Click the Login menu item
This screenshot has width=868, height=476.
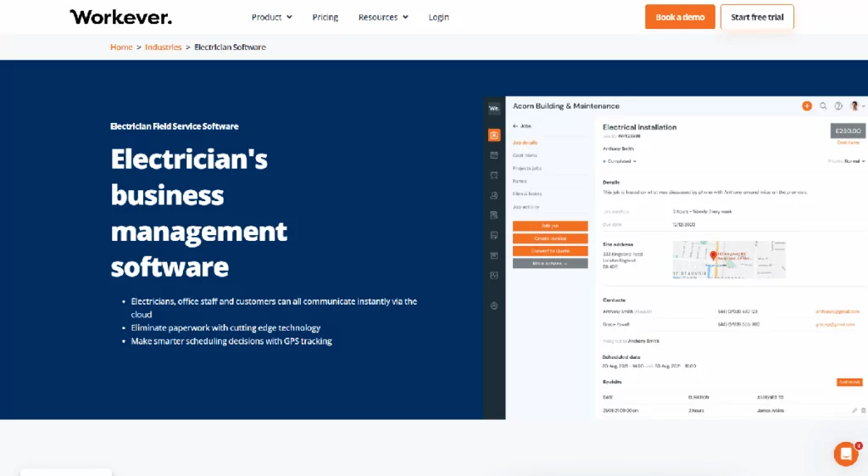pos(438,17)
